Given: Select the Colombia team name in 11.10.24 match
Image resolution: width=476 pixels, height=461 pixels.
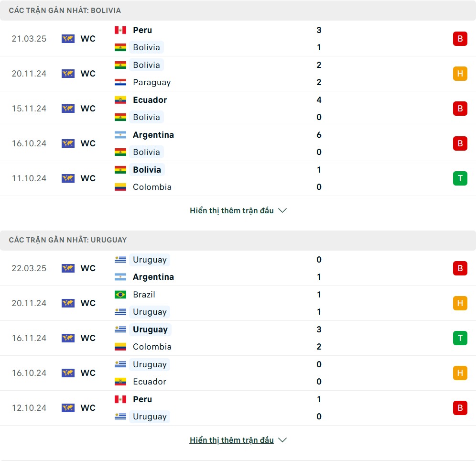Looking at the screenshot, I should tap(152, 187).
